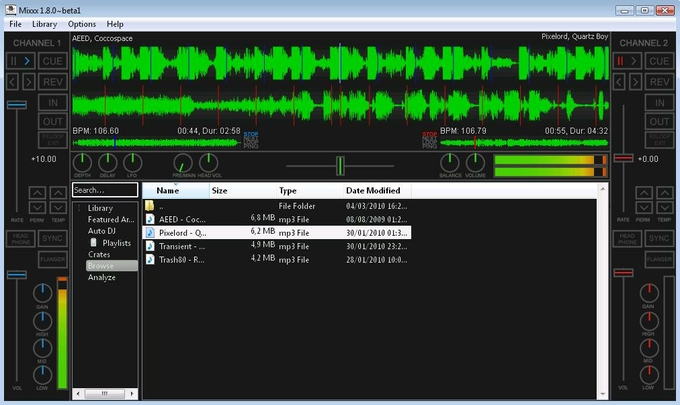Click Channel 1 rate slider handle
This screenshot has height=405, width=680.
(x=17, y=105)
